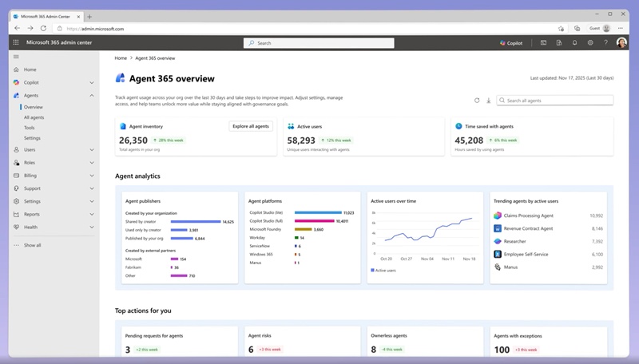Open Tools under the Agents menu
639x364 pixels.
coord(29,128)
